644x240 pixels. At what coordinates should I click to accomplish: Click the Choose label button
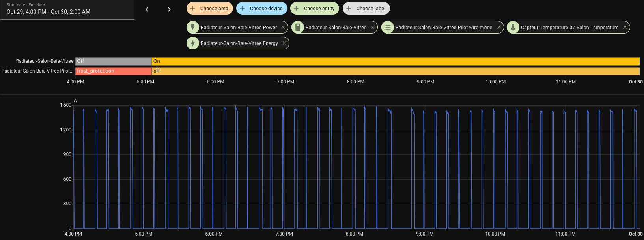366,8
